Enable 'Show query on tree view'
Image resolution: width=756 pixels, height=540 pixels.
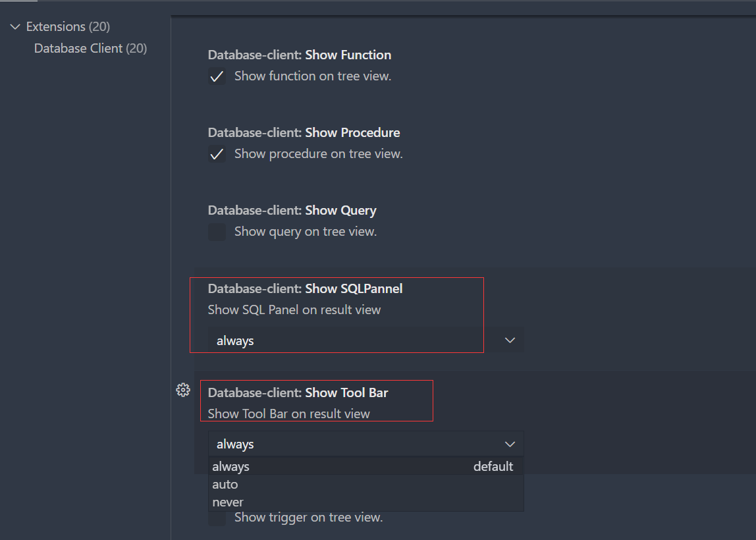(217, 232)
